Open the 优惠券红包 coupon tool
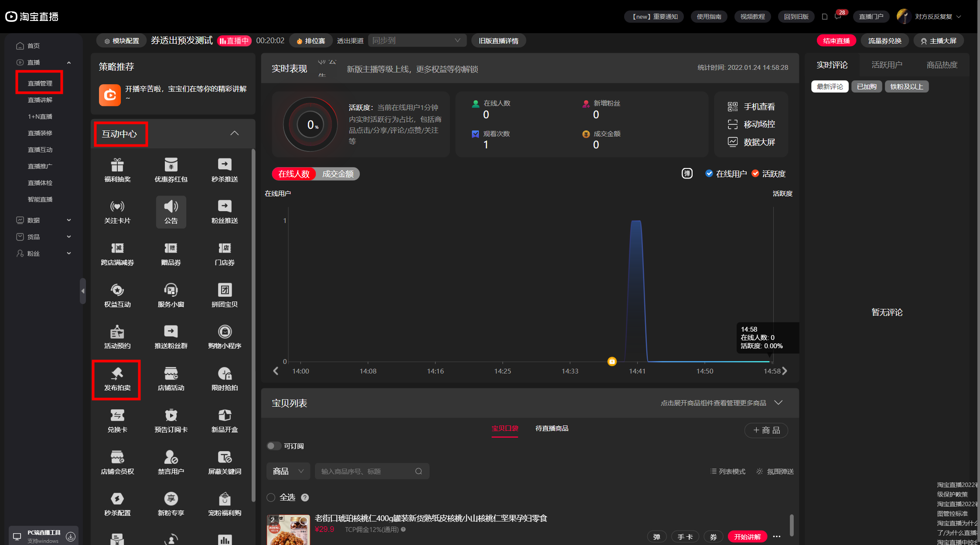This screenshot has height=545, width=980. (171, 170)
